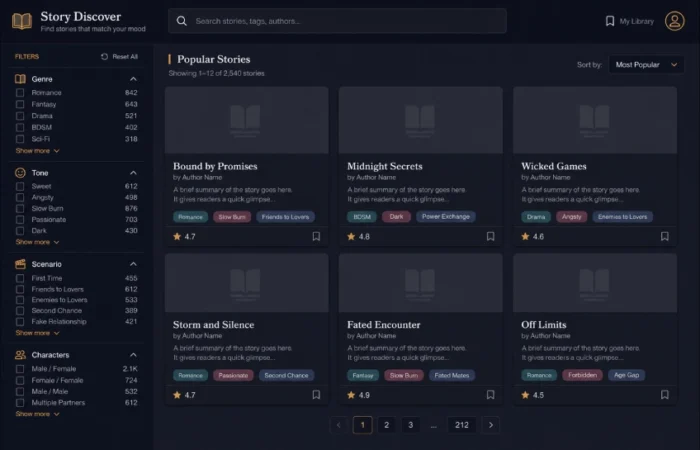Click the Age Gap tag
Screen dimensions: 700x450
click(626, 375)
